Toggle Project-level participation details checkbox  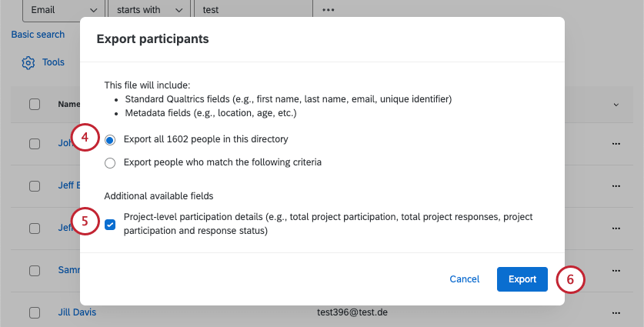[x=110, y=225]
